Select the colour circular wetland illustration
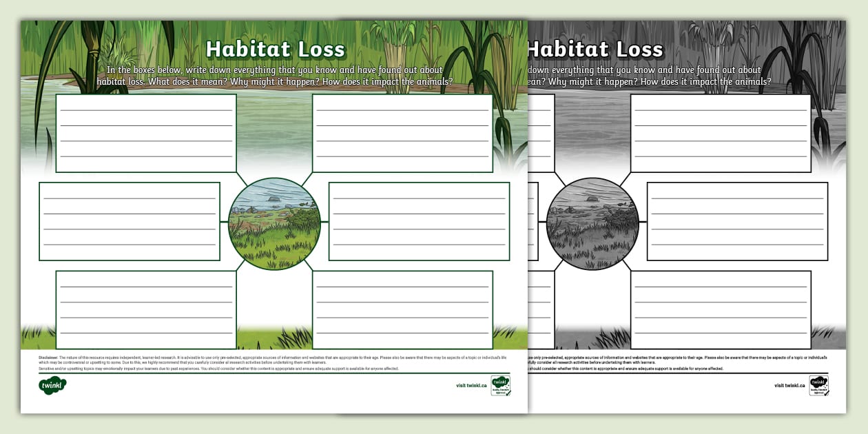The width and height of the screenshot is (868, 434). coord(274,223)
